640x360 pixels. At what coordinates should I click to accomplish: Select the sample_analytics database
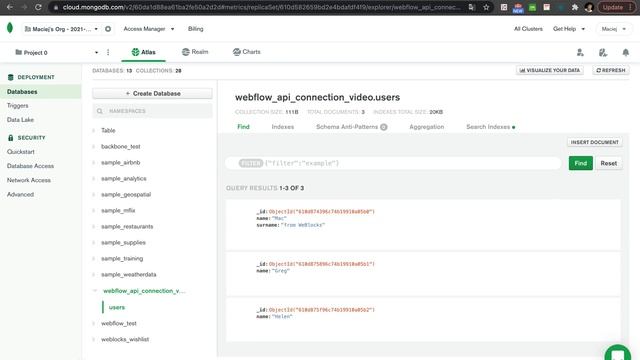coord(124,178)
